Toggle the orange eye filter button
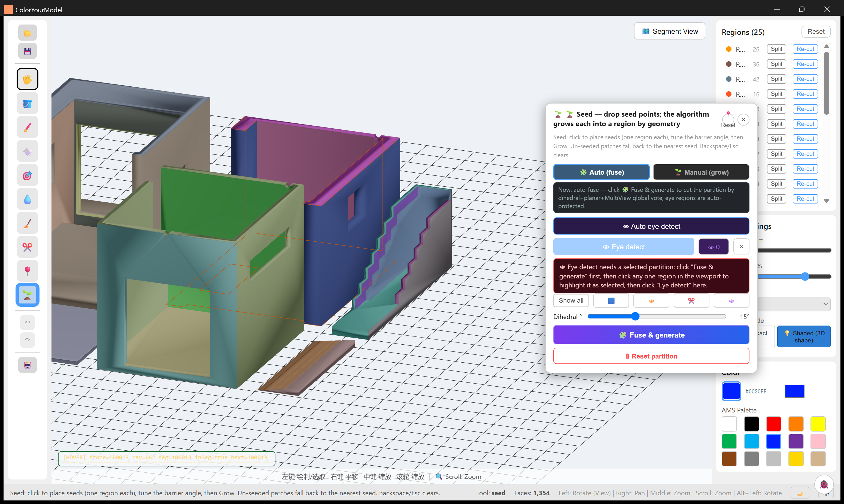Screen dimensions: 844x504 point(651,300)
